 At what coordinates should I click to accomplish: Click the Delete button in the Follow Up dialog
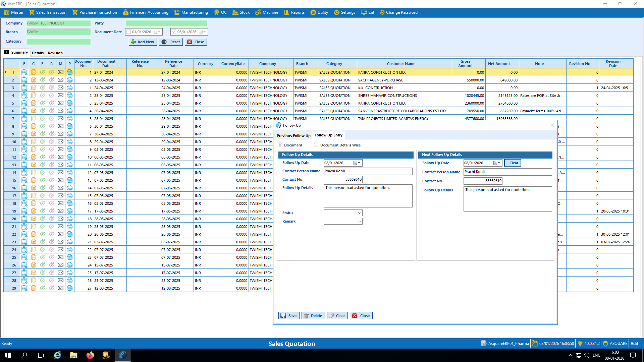point(313,316)
